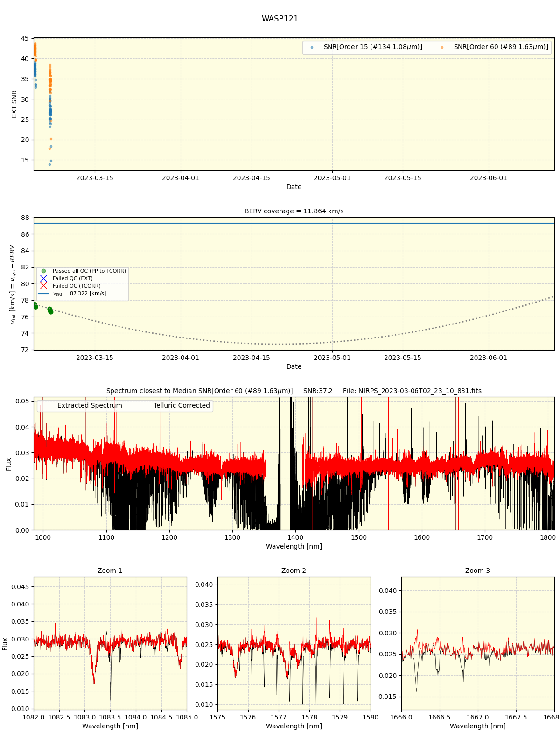
Task: Click the Wavelength [nm] label under main spectrum
Action: pos(294,546)
